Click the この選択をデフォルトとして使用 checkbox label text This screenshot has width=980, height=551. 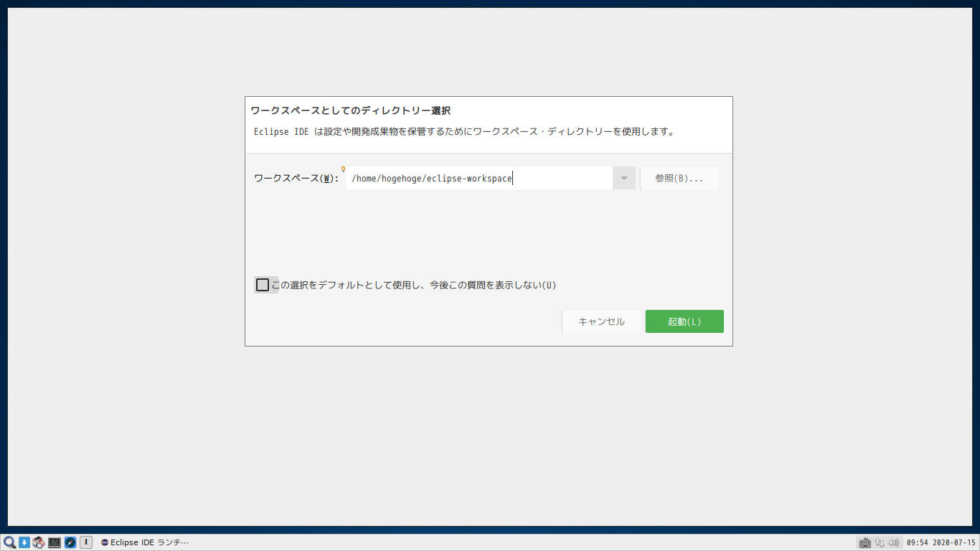(x=414, y=285)
